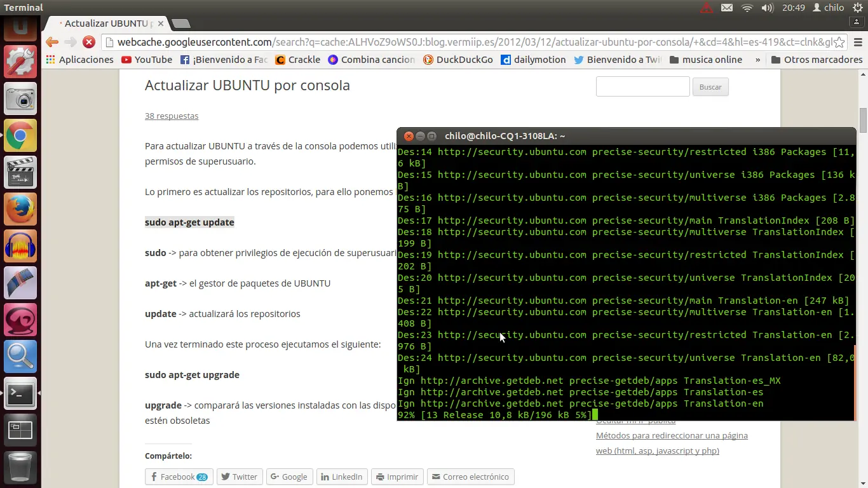This screenshot has height=488, width=868.
Task: Open the clock showing 20:49
Action: (794, 8)
